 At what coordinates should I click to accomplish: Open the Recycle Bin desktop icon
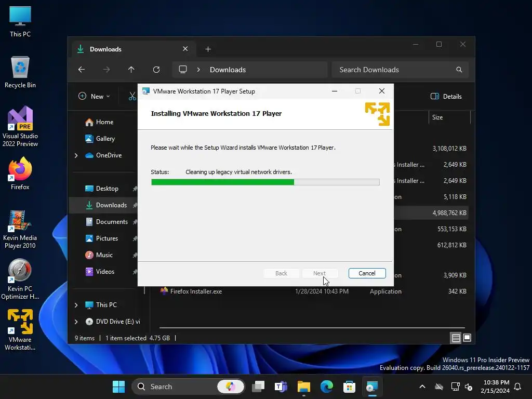coord(20,72)
